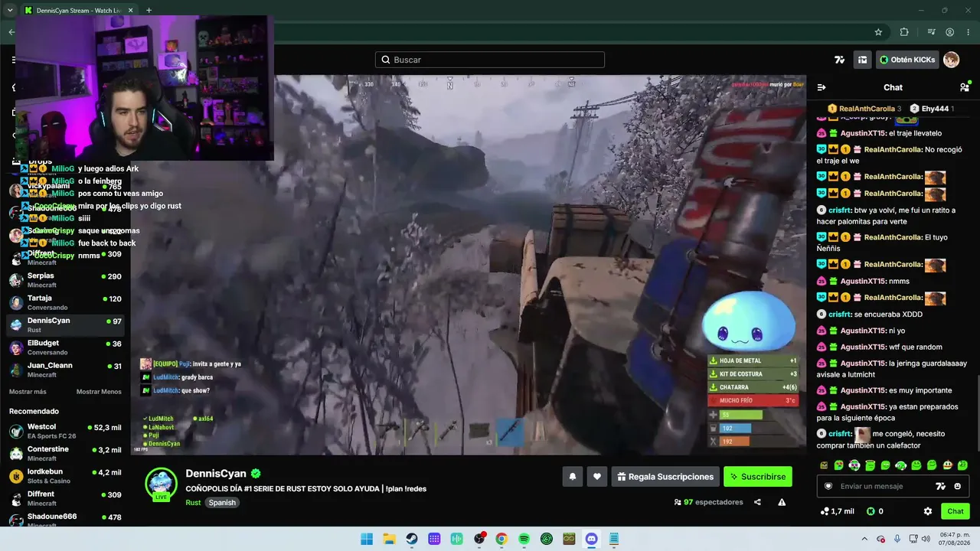Click the DennisCyan channel avatar with LIVE badge
980x551 pixels.
pyautogui.click(x=162, y=484)
